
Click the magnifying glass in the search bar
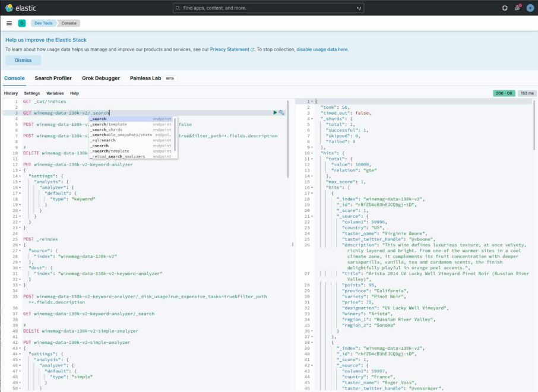[x=178, y=8]
